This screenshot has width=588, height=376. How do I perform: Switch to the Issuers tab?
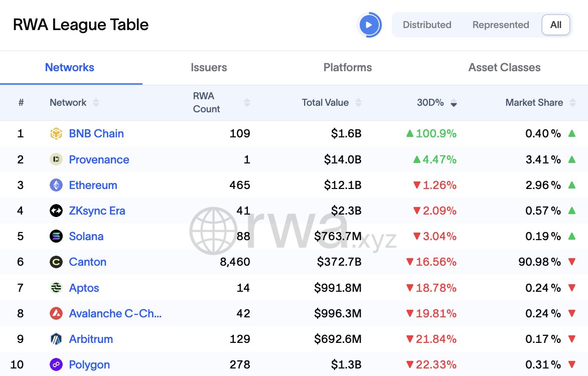pyautogui.click(x=209, y=67)
